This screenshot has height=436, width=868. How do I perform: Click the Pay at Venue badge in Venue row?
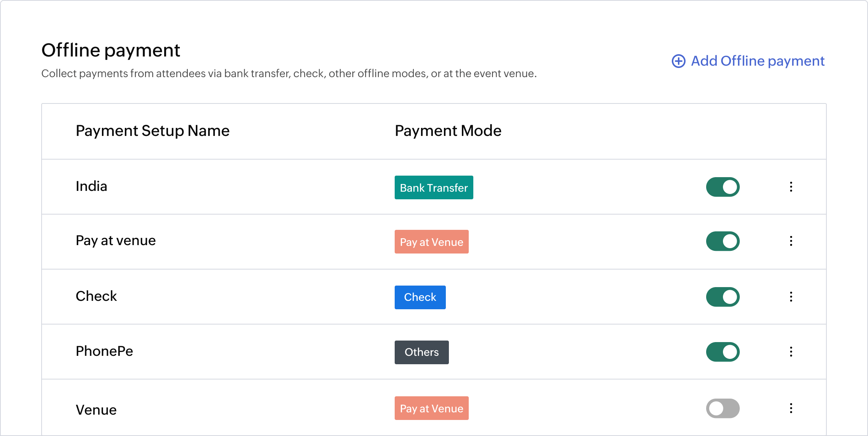431,408
